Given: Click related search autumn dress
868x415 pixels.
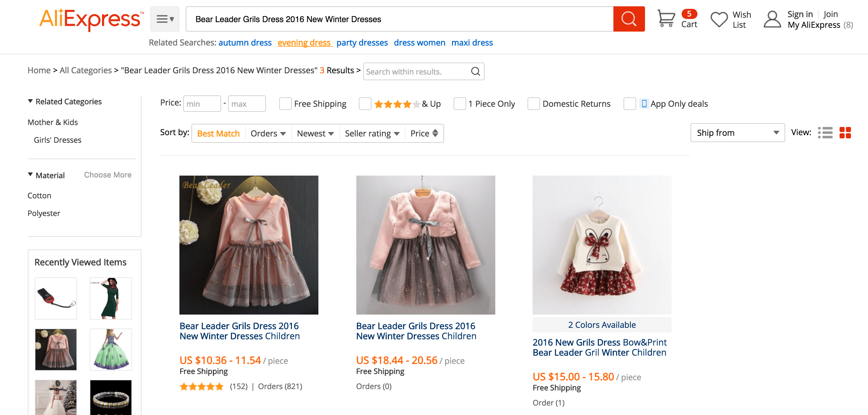Looking at the screenshot, I should pyautogui.click(x=245, y=43).
